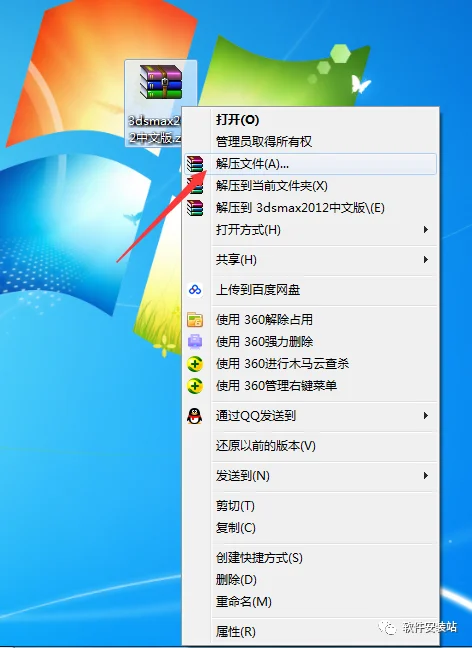This screenshot has width=472, height=648.
Task: Open the 共享(H) menu entry
Action: (x=310, y=260)
